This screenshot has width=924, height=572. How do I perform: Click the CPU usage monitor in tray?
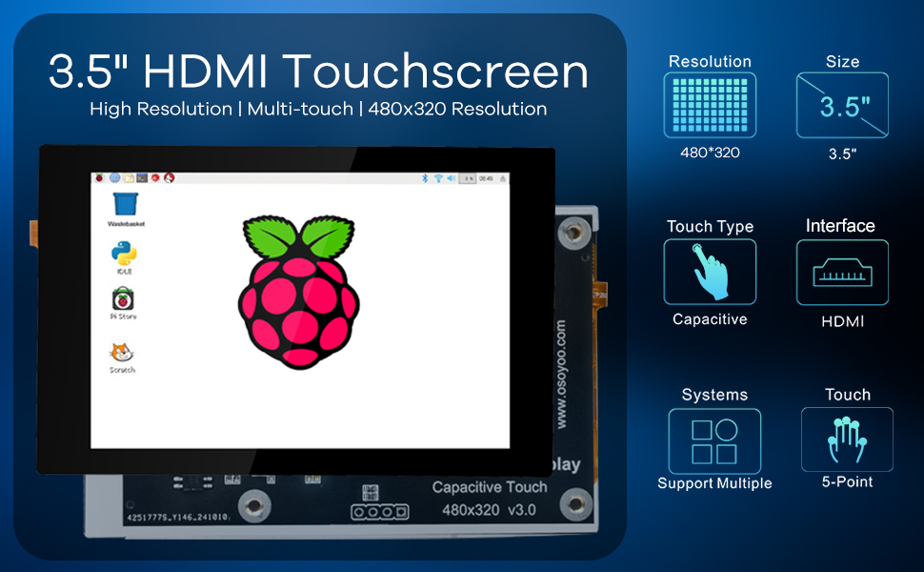(x=468, y=178)
